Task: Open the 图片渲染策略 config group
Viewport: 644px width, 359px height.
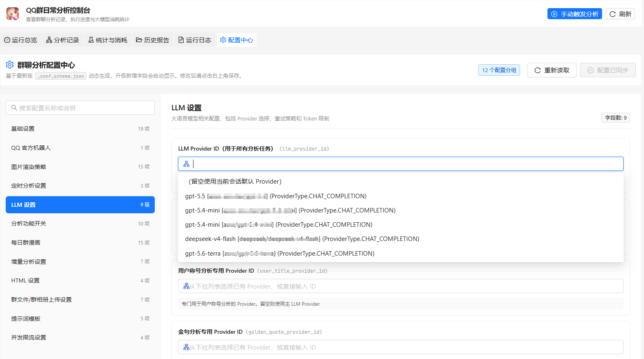Action: tap(80, 167)
